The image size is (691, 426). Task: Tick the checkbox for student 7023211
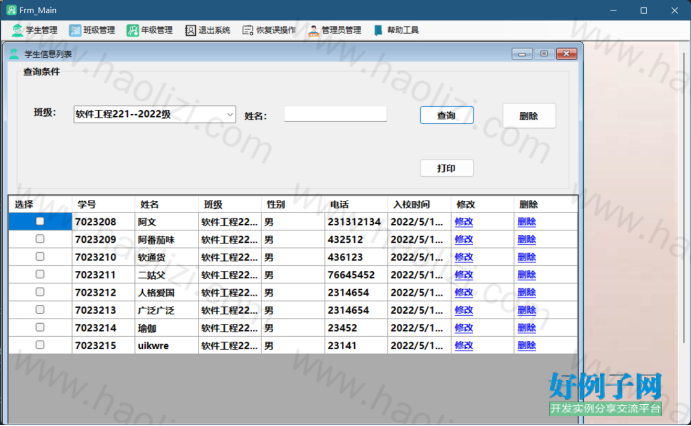pos(40,274)
